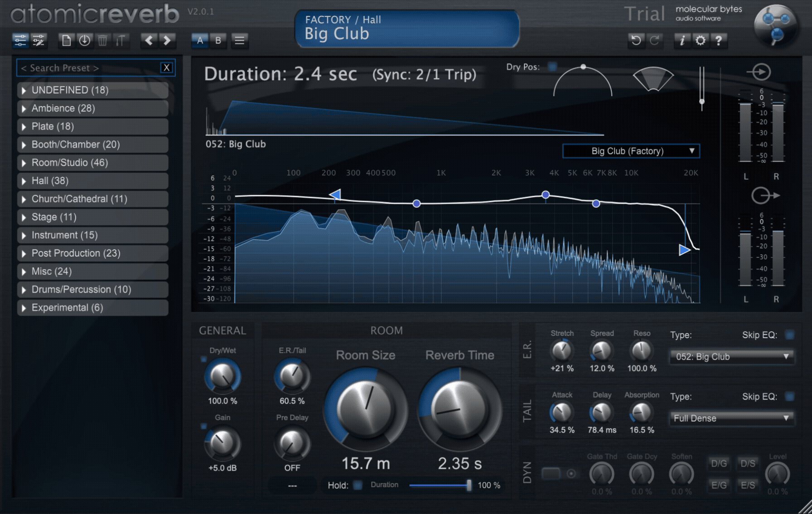Enable the DYN section power switch
This screenshot has height=514, width=812.
pyautogui.click(x=551, y=474)
